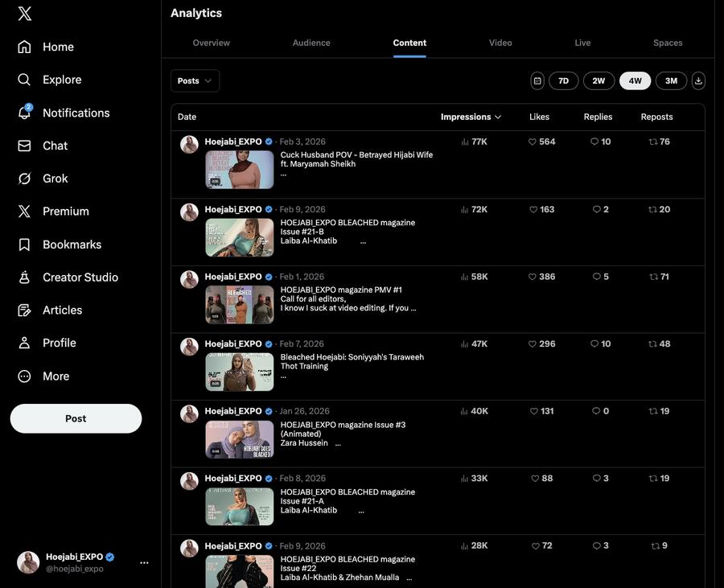This screenshot has height=588, width=724.
Task: Open the Overview tab
Action: click(x=212, y=43)
